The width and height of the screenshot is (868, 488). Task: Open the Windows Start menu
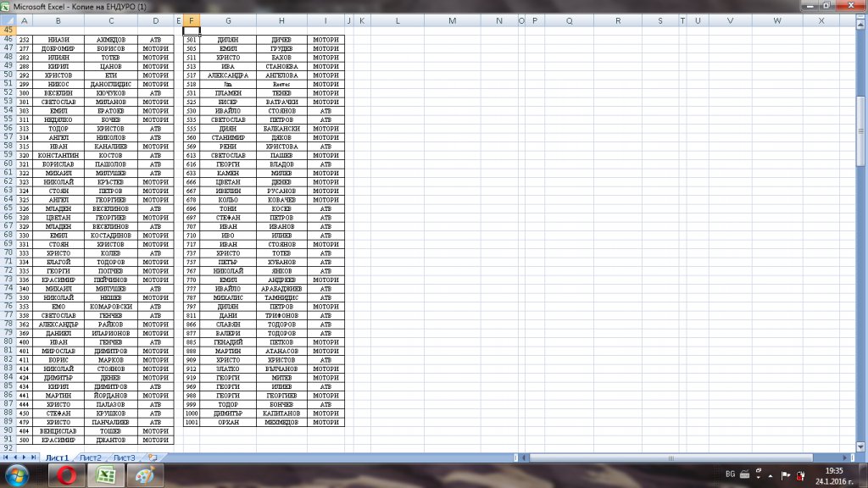coord(17,475)
